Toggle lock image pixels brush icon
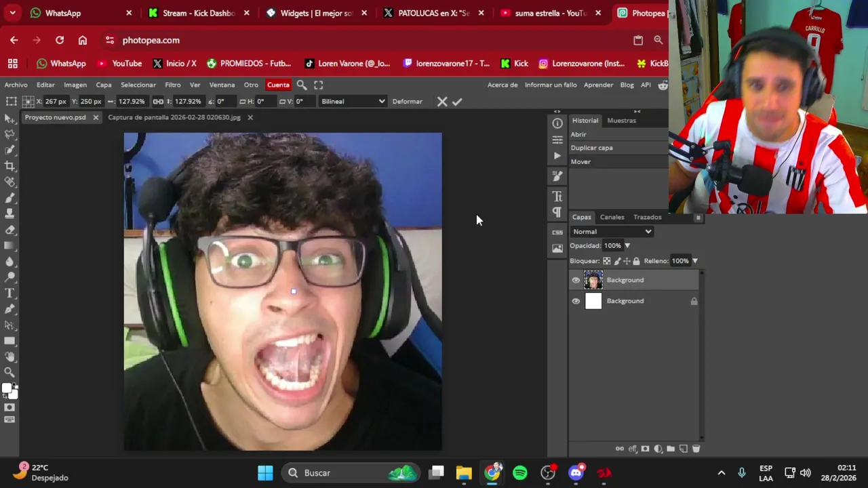 (x=617, y=261)
